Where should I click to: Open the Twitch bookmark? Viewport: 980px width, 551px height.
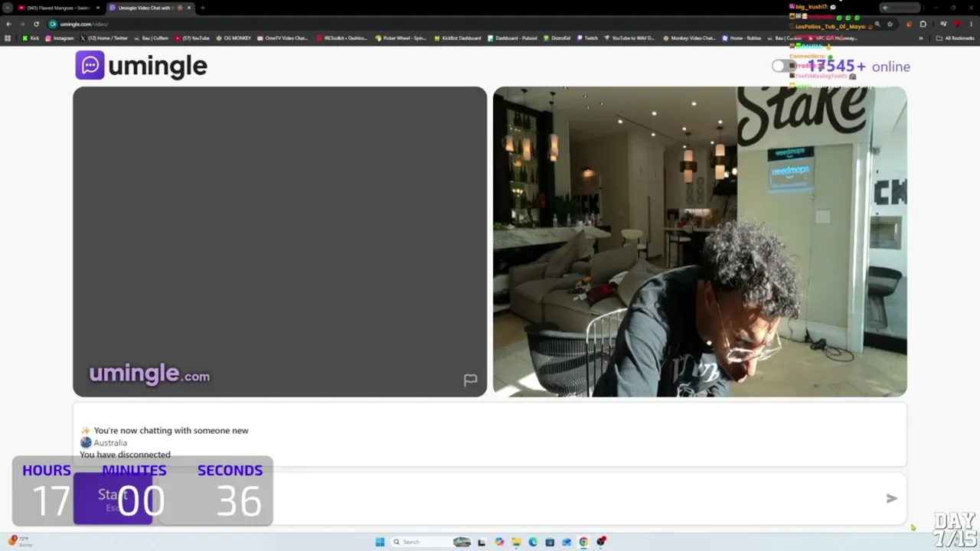coord(587,38)
